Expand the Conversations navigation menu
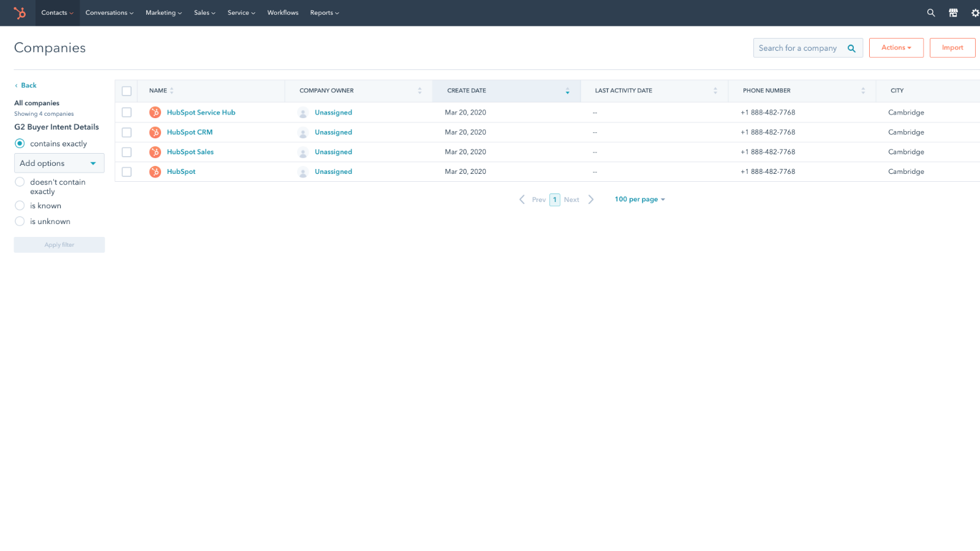The width and height of the screenshot is (980, 551). [x=109, y=13]
